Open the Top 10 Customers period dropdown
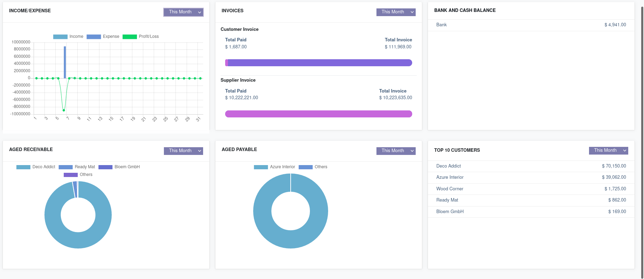Image resolution: width=644 pixels, height=279 pixels. tap(608, 150)
